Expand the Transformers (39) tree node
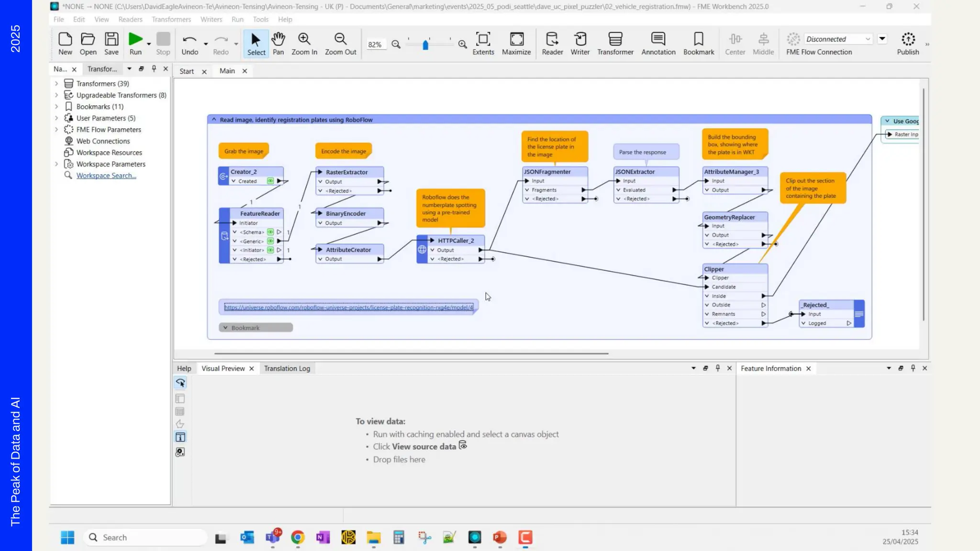The image size is (980, 551). point(56,84)
